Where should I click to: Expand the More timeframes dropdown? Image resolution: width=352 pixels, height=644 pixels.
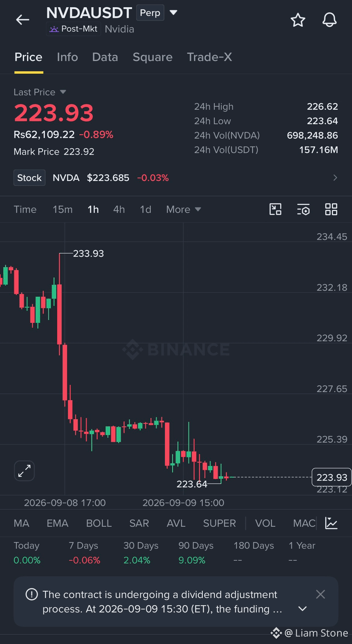(x=183, y=209)
